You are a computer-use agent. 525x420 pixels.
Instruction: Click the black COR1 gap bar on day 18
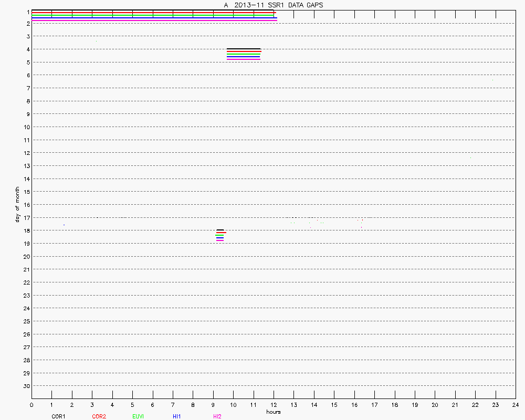click(x=220, y=230)
